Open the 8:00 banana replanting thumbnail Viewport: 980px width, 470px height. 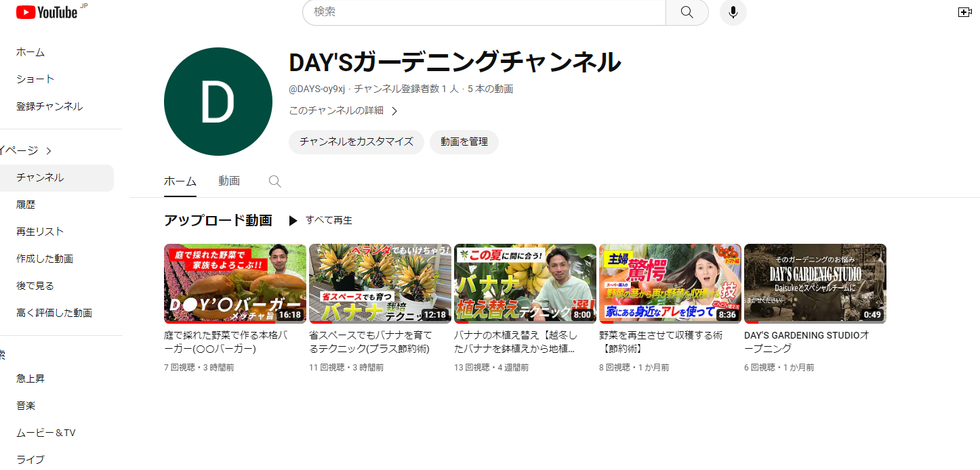(525, 283)
